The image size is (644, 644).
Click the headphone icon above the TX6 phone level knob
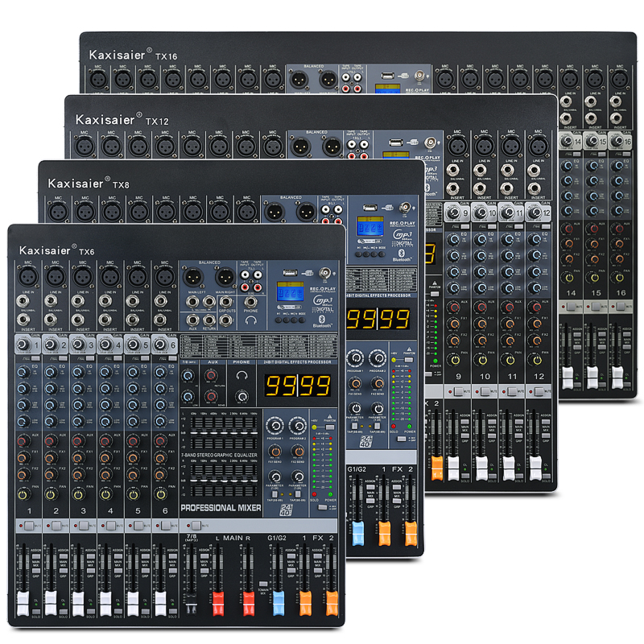click(242, 375)
